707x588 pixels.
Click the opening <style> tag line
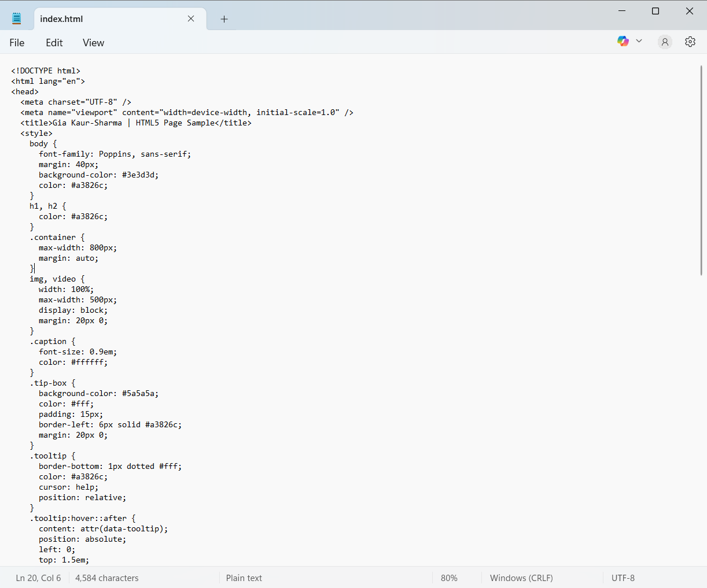point(36,133)
